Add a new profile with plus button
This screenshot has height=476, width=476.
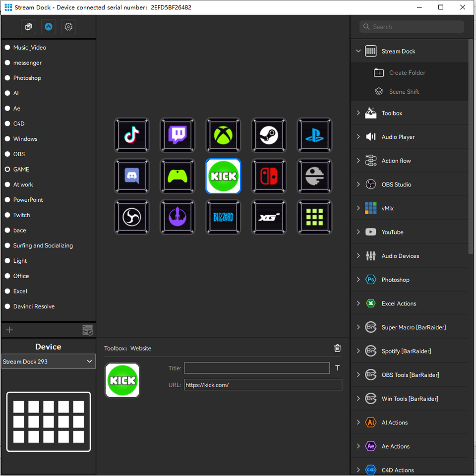[x=10, y=330]
